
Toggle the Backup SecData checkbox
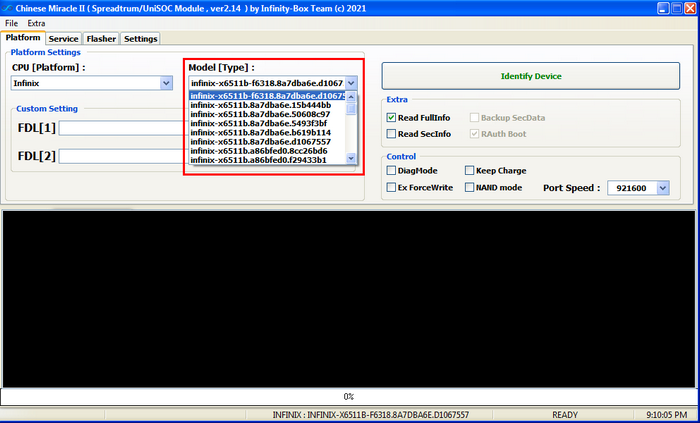point(475,118)
